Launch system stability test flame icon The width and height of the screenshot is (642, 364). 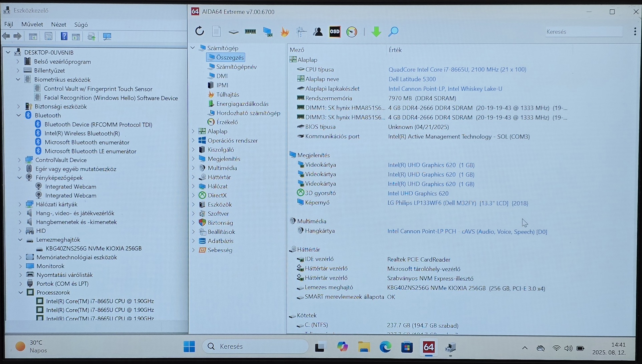tap(284, 32)
